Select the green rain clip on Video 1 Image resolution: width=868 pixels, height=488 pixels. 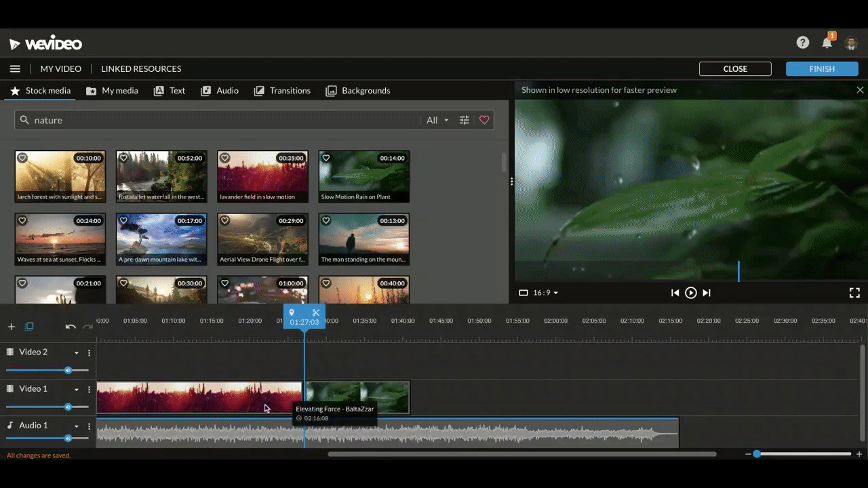pyautogui.click(x=358, y=398)
